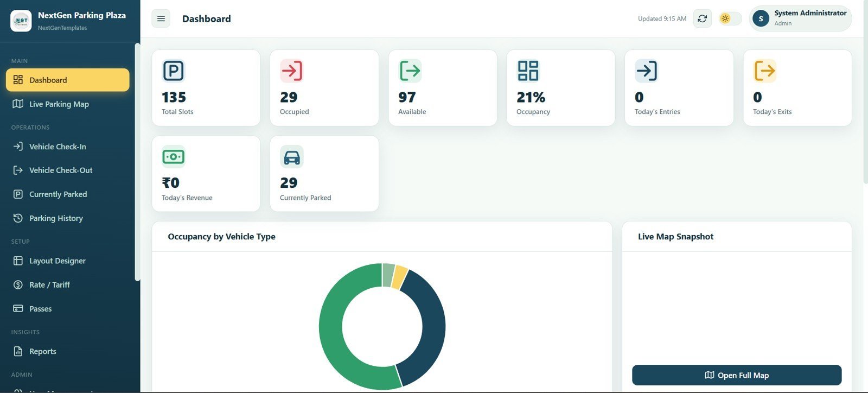The height and width of the screenshot is (393, 868).
Task: Toggle the light/dark theme switch
Action: click(x=730, y=18)
